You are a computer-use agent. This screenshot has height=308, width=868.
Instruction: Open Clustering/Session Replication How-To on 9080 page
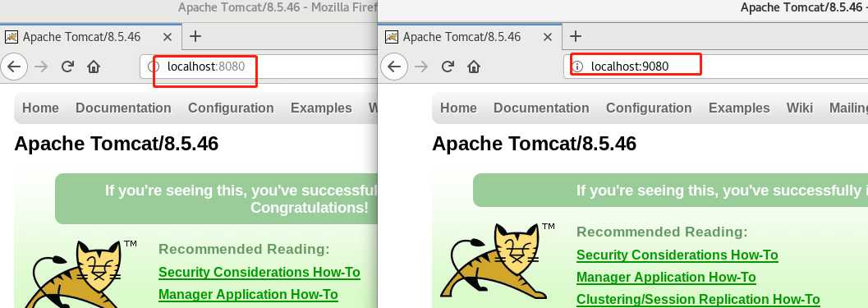(x=697, y=300)
